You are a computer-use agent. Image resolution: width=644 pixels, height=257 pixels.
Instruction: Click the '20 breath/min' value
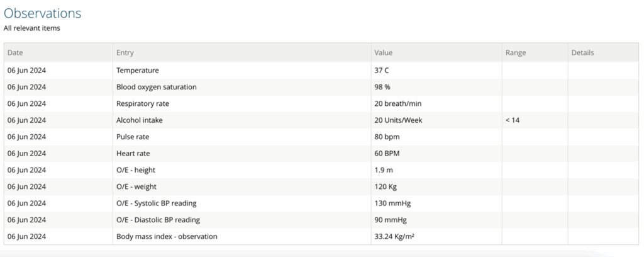(398, 104)
